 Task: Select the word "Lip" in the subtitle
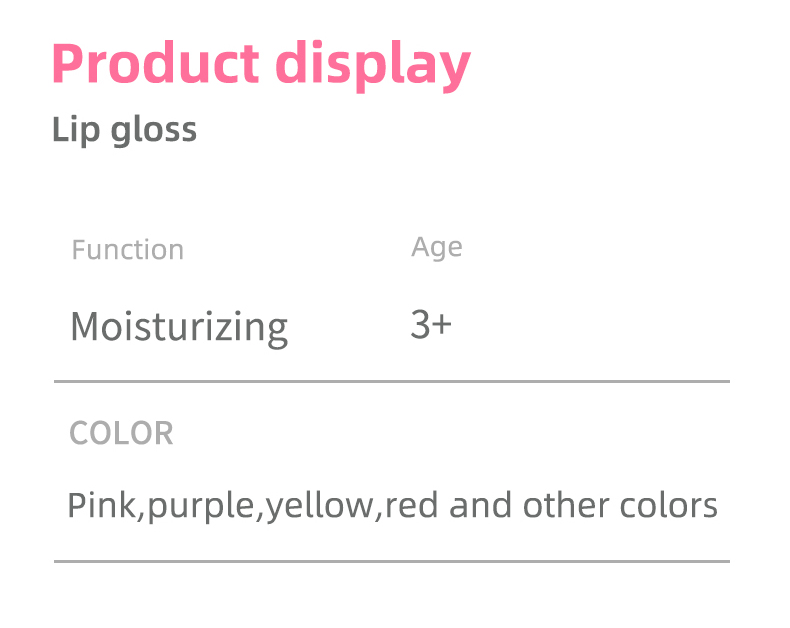73,130
